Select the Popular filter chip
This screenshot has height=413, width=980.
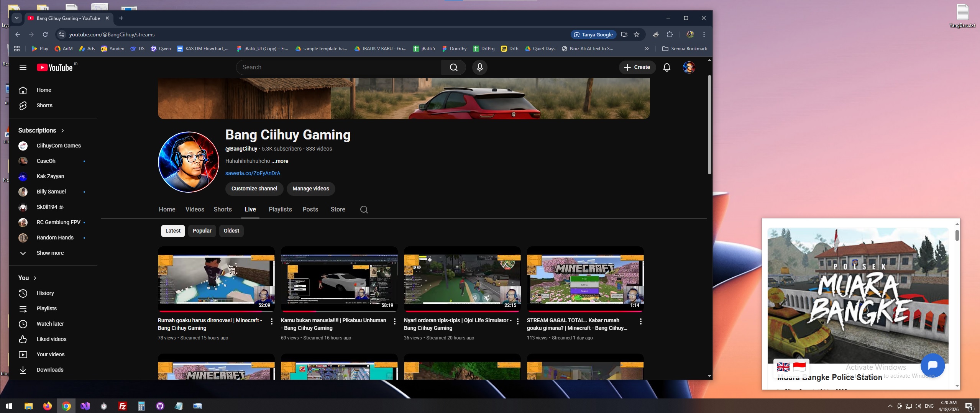[x=202, y=231]
